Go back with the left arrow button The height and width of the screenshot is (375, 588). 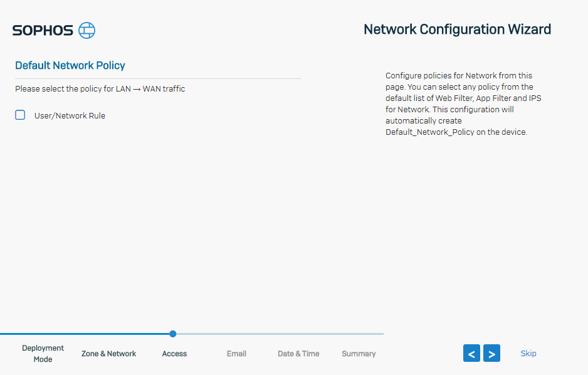click(x=471, y=353)
